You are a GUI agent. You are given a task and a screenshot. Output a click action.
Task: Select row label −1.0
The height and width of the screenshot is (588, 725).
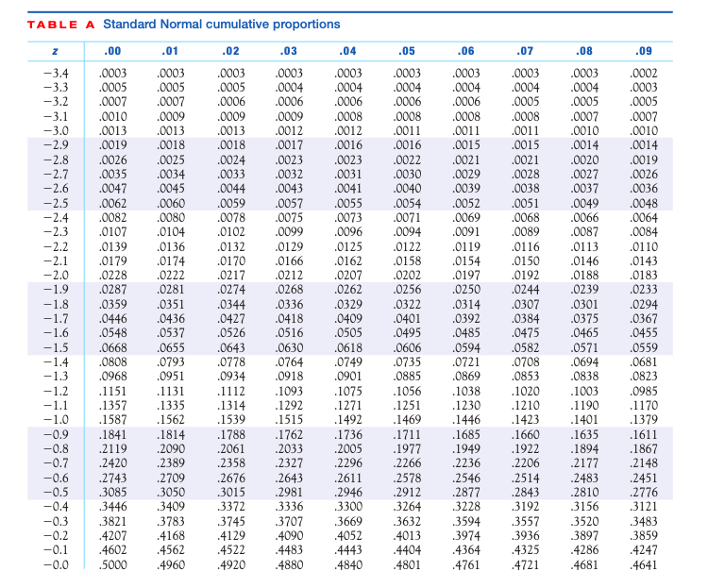[56, 419]
